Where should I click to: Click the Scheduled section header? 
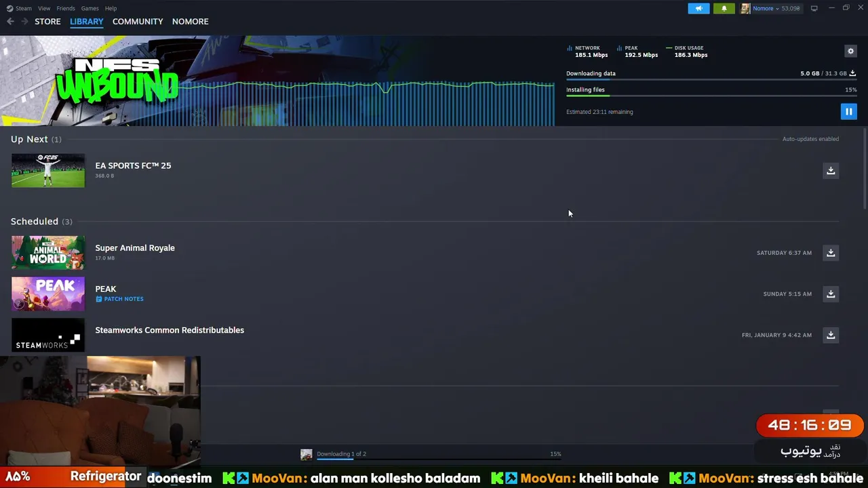coord(41,222)
